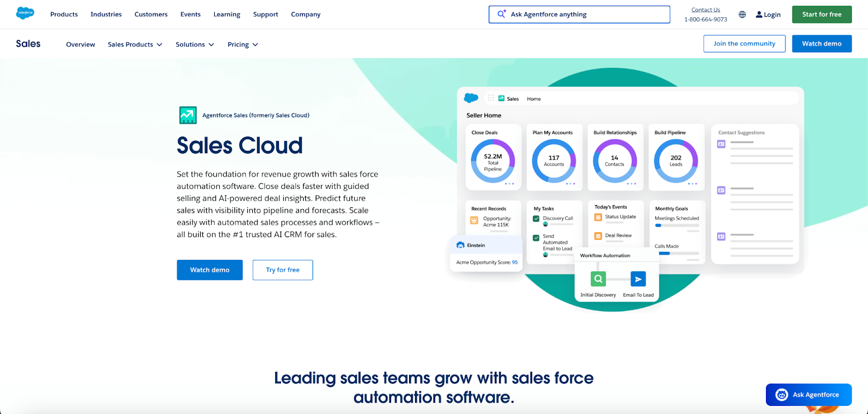Click the 1-800-664-9073 phone number
The height and width of the screenshot is (414, 868).
tap(706, 20)
